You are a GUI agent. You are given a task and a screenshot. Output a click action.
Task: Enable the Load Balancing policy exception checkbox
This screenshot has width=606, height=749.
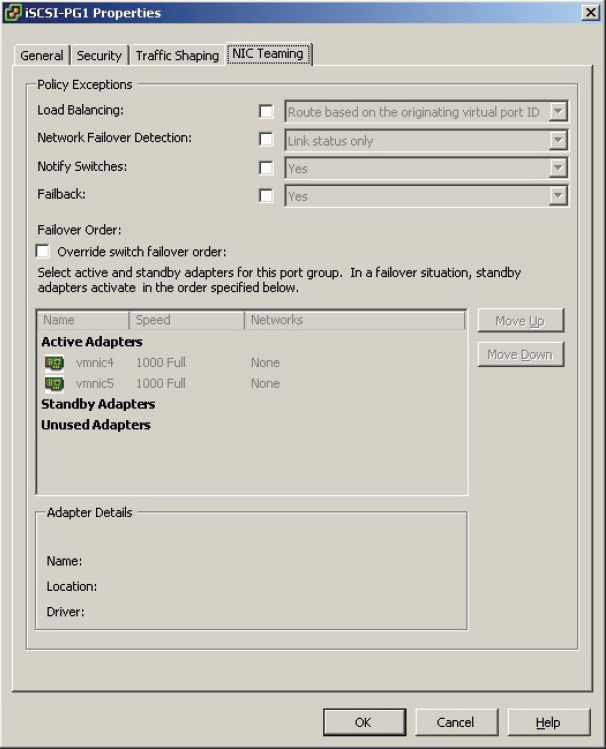(x=266, y=112)
